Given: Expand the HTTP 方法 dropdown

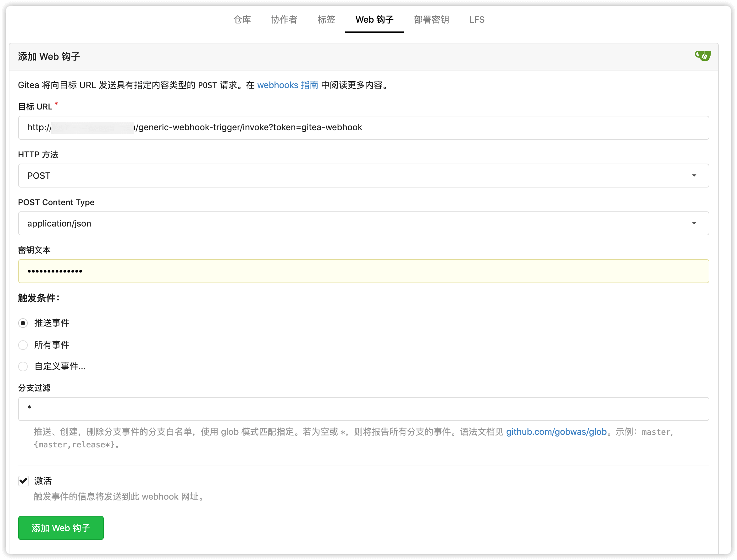Looking at the screenshot, I should (x=695, y=175).
